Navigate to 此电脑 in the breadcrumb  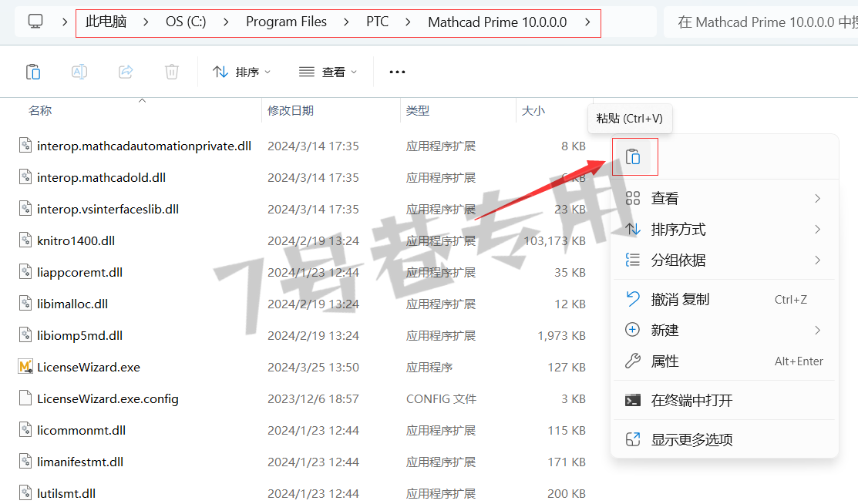(106, 22)
